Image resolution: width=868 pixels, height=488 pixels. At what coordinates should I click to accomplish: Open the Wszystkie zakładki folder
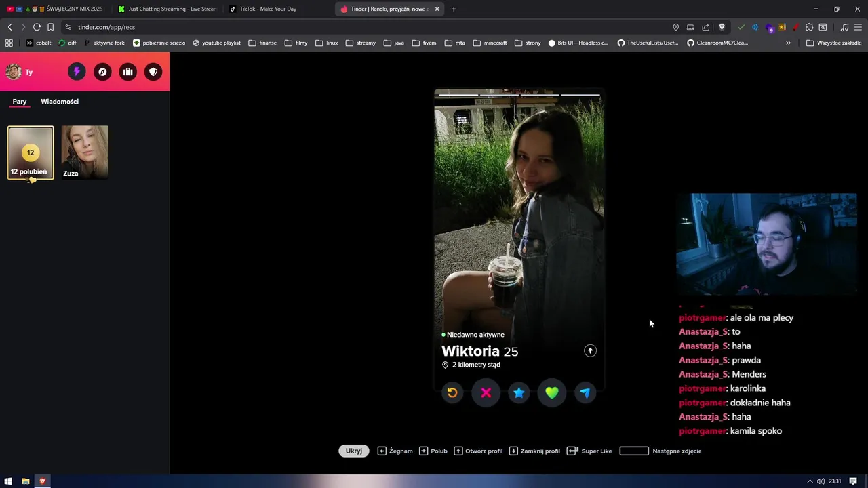[x=833, y=43]
